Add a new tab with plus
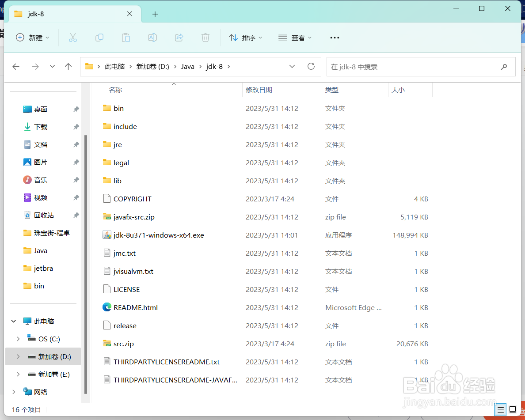Screen dimensions: 525x420 tap(155, 14)
